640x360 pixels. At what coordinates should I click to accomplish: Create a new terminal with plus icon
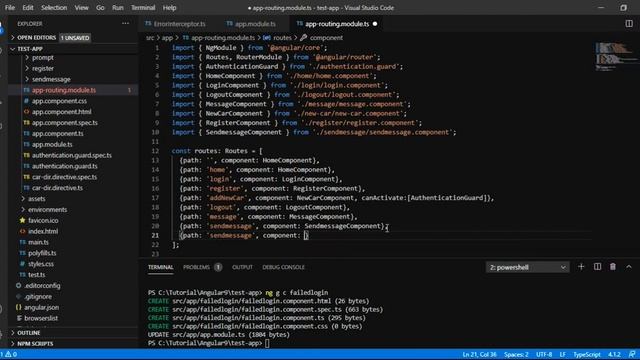pyautogui.click(x=581, y=267)
